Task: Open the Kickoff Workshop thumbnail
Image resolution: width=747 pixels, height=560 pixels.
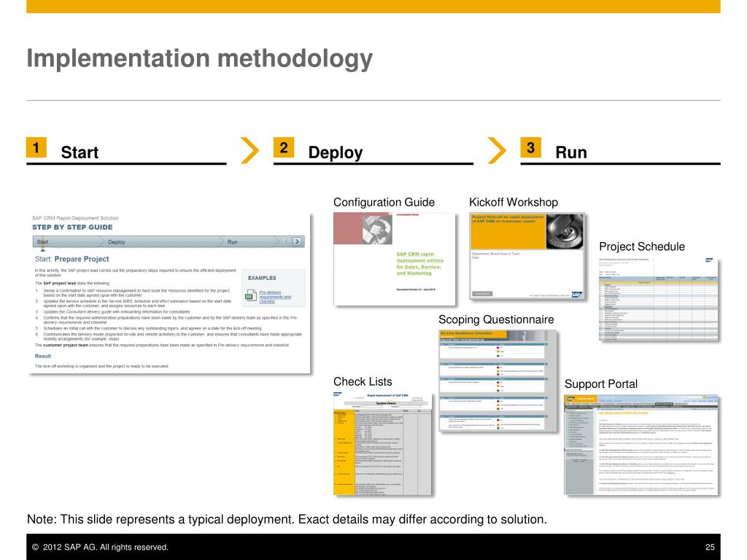Action: (527, 256)
